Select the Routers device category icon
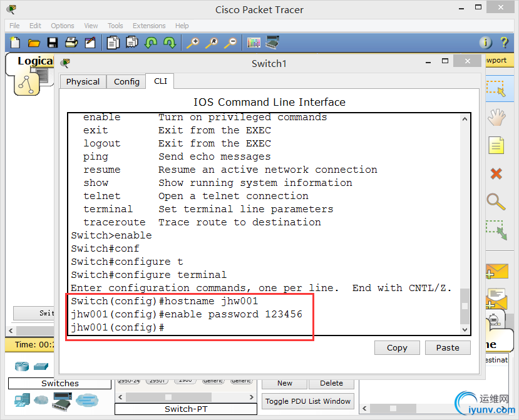Image resolution: width=519 pixels, height=420 pixels. [x=22, y=366]
